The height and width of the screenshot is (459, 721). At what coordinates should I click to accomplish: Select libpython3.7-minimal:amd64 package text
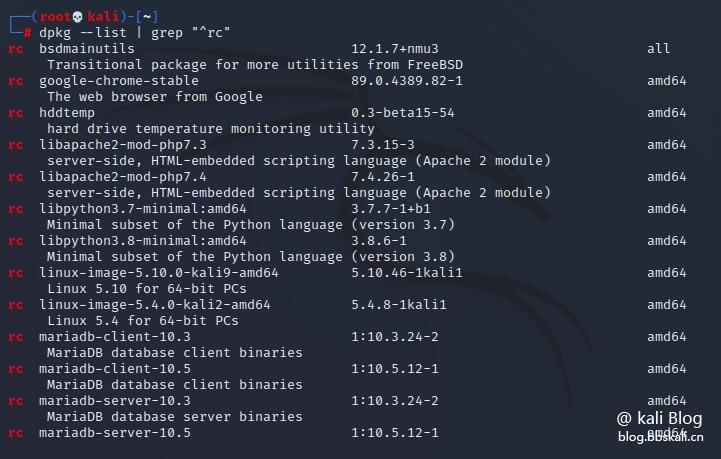click(x=143, y=209)
